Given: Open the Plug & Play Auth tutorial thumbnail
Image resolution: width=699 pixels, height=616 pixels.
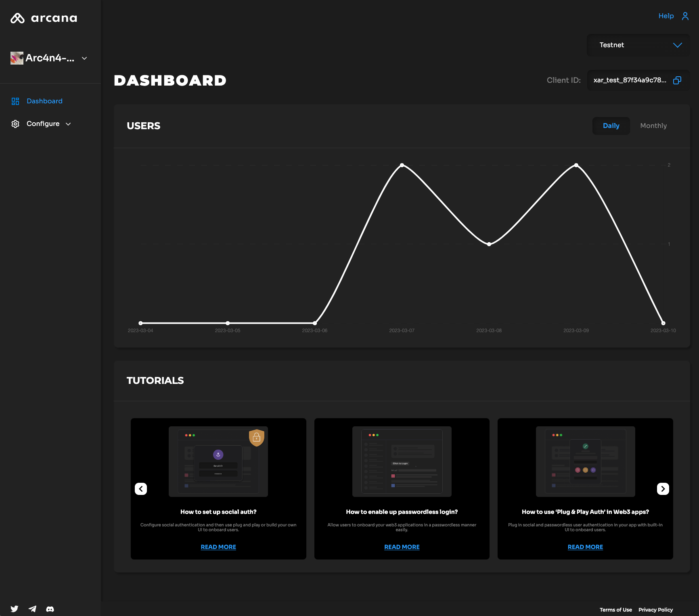Looking at the screenshot, I should tap(585, 461).
